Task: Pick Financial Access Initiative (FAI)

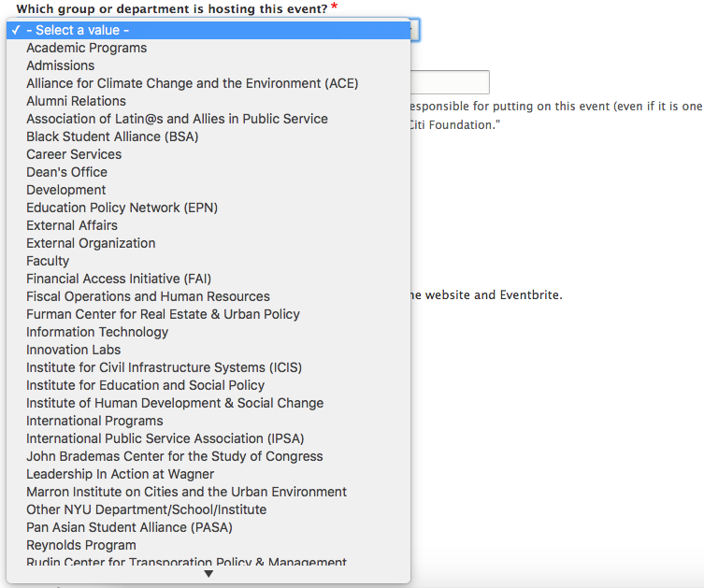Action: click(119, 279)
